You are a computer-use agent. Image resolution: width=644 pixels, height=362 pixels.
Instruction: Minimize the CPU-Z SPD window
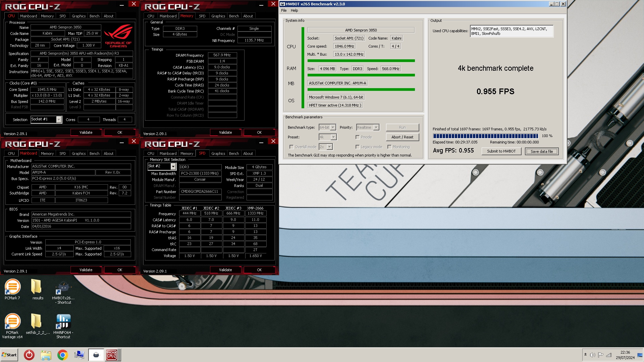(261, 142)
